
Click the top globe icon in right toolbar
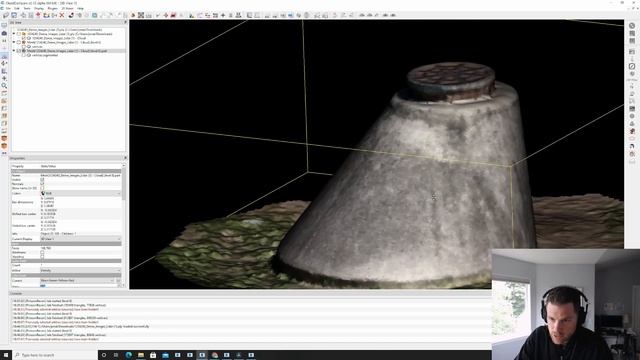click(x=632, y=26)
